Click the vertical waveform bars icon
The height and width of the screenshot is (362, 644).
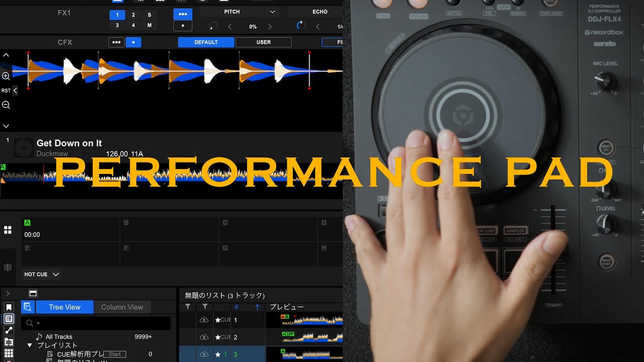tap(8, 267)
